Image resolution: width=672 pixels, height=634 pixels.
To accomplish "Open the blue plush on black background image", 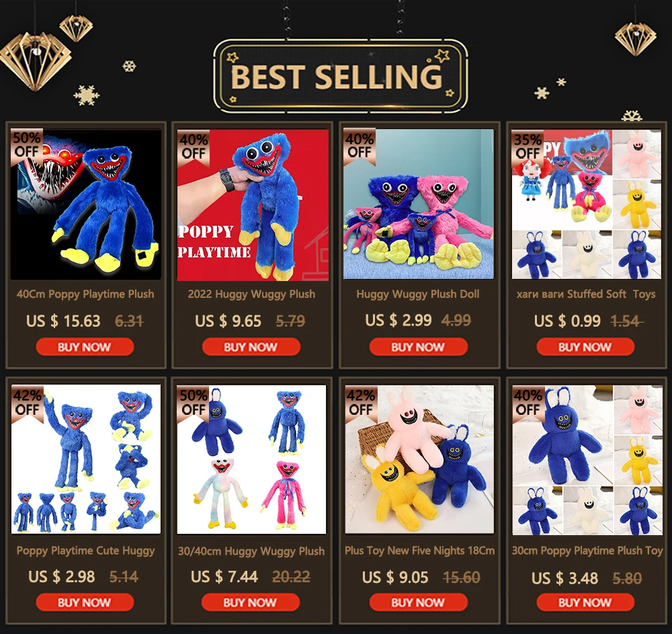I will 86,204.
